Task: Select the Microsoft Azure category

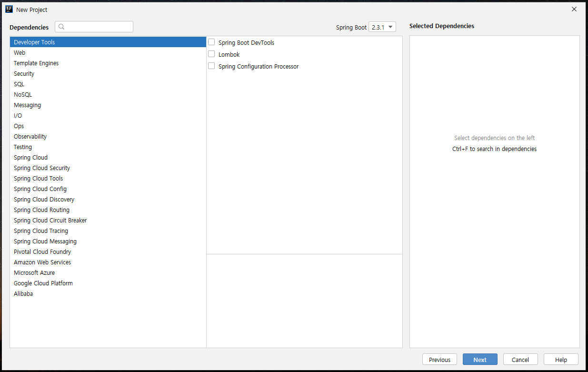Action: point(108,272)
